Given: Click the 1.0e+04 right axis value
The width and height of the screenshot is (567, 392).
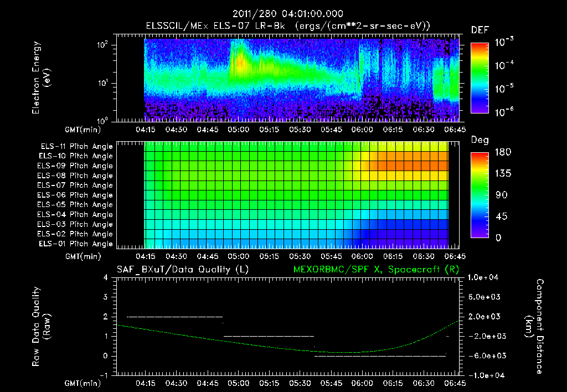Looking at the screenshot, I should (x=483, y=277).
